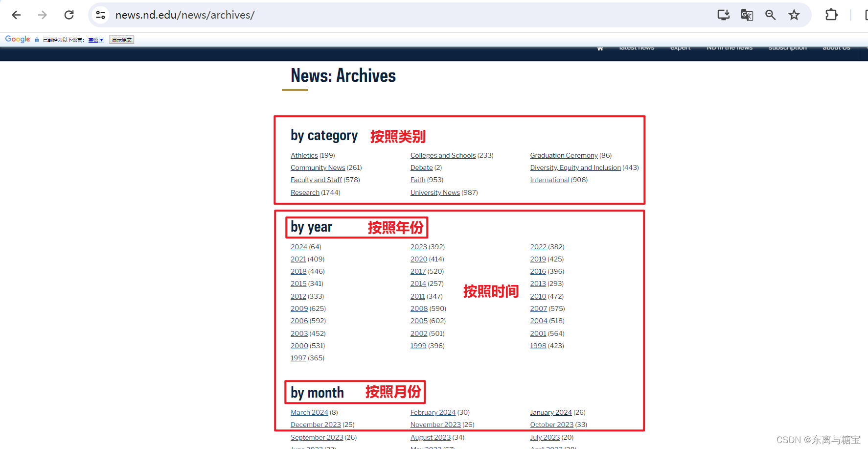Bookmark this page with the star icon

(x=794, y=15)
